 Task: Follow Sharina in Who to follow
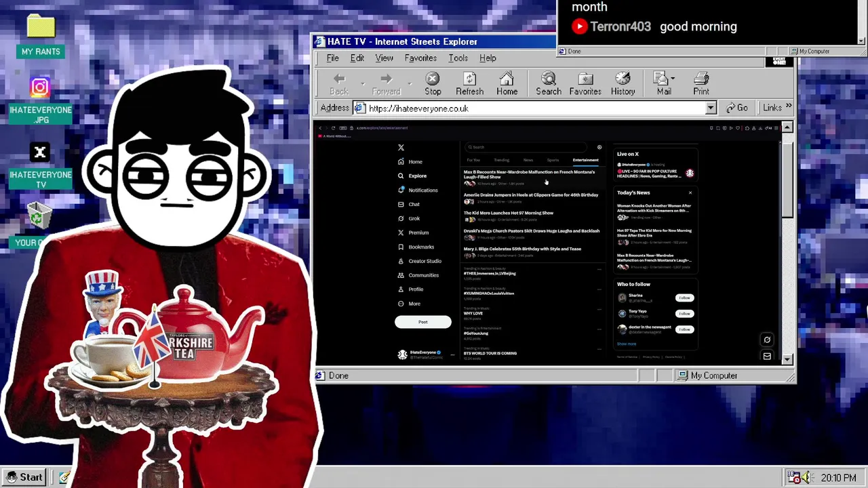(684, 298)
